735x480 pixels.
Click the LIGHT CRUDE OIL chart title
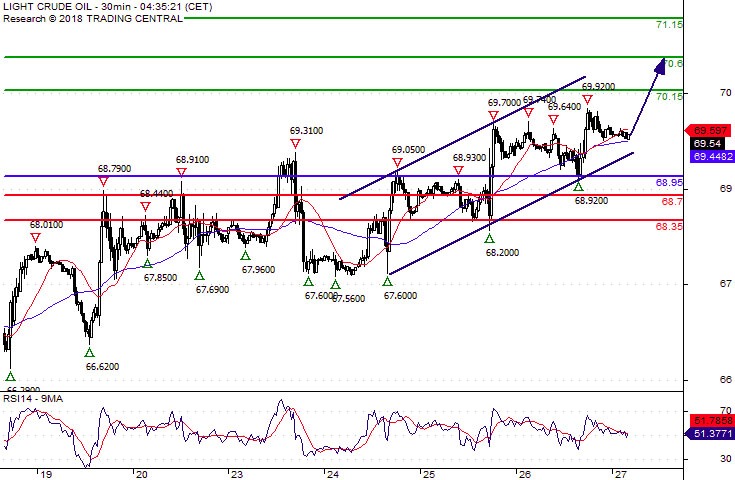107,7
